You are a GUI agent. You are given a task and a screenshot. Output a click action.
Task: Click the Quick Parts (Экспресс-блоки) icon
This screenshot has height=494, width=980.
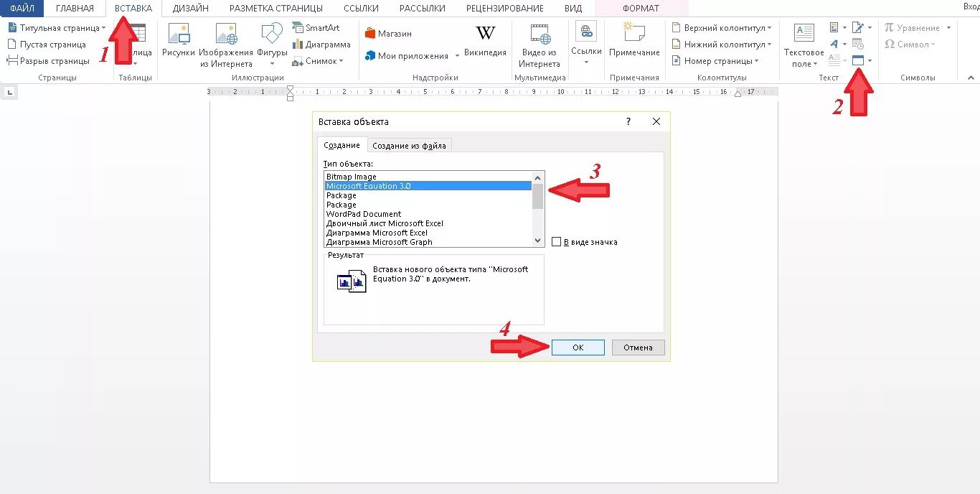[834, 28]
